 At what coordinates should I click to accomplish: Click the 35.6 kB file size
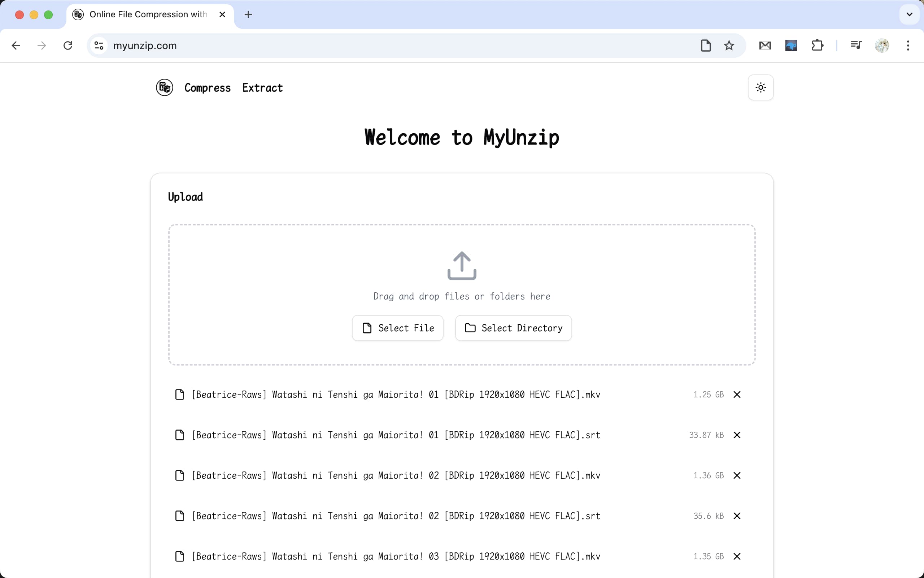[x=708, y=516]
